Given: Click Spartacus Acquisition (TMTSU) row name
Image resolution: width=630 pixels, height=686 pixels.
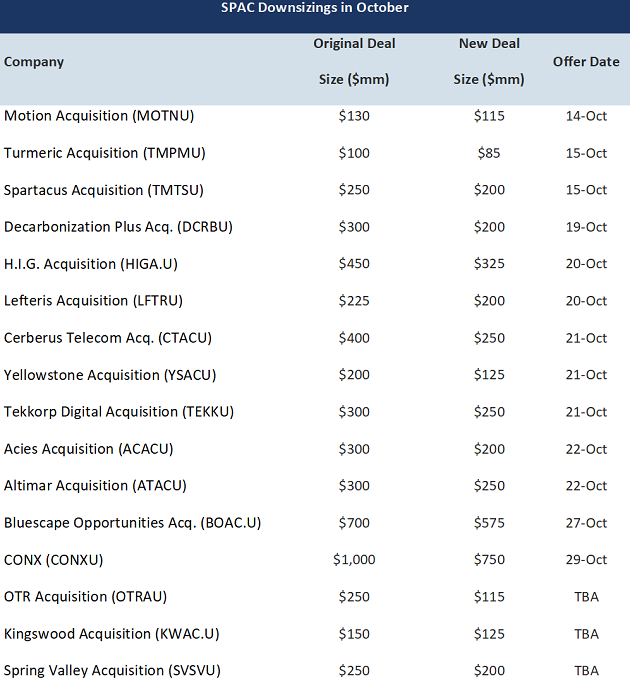Looking at the screenshot, I should pos(104,190).
